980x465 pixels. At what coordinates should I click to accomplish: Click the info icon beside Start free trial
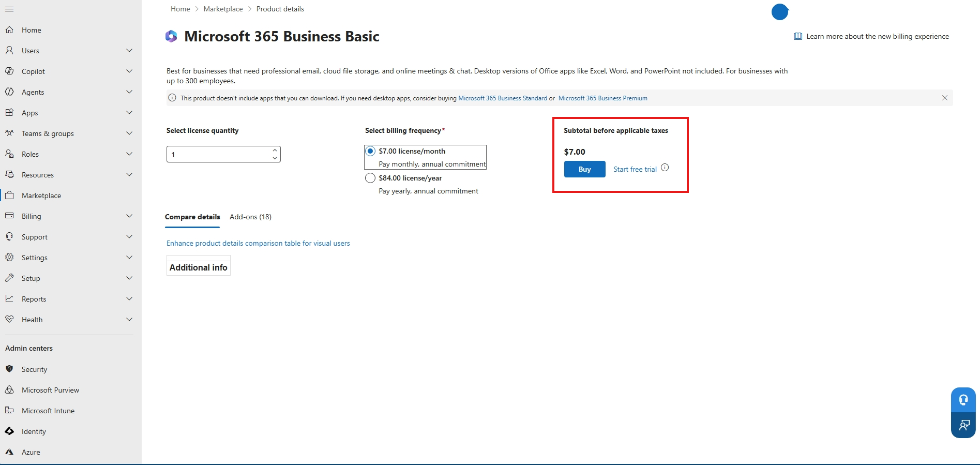pyautogui.click(x=665, y=168)
